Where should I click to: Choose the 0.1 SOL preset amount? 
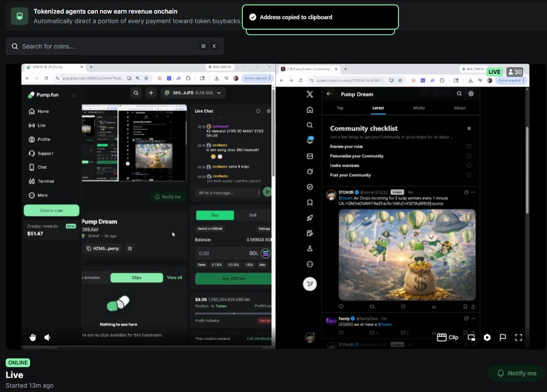(x=217, y=265)
